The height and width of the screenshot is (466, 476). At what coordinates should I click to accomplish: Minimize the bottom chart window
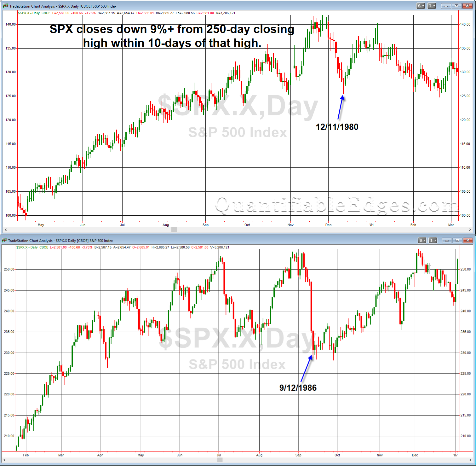coord(447,241)
